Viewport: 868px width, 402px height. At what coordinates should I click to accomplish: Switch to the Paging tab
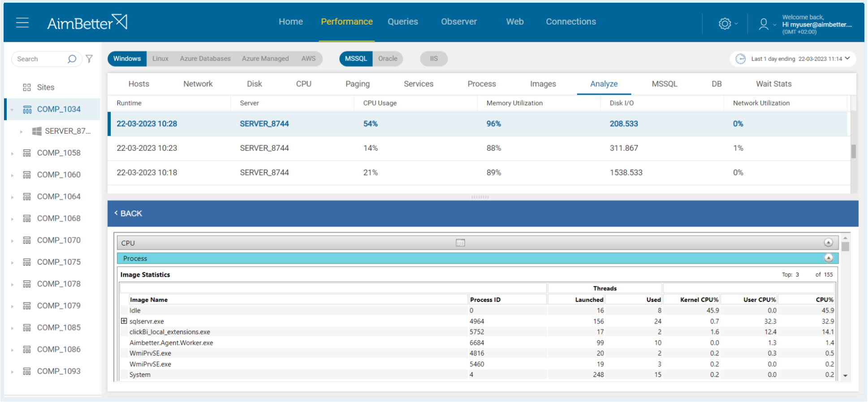358,84
